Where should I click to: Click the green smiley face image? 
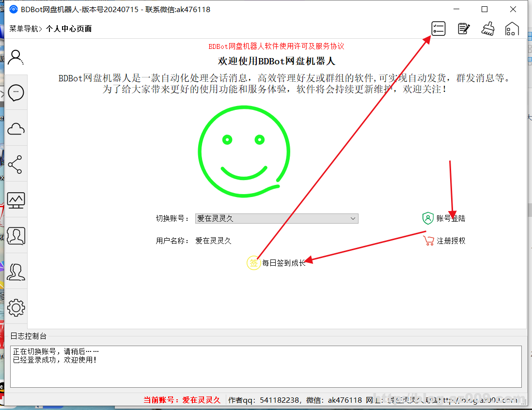click(244, 152)
